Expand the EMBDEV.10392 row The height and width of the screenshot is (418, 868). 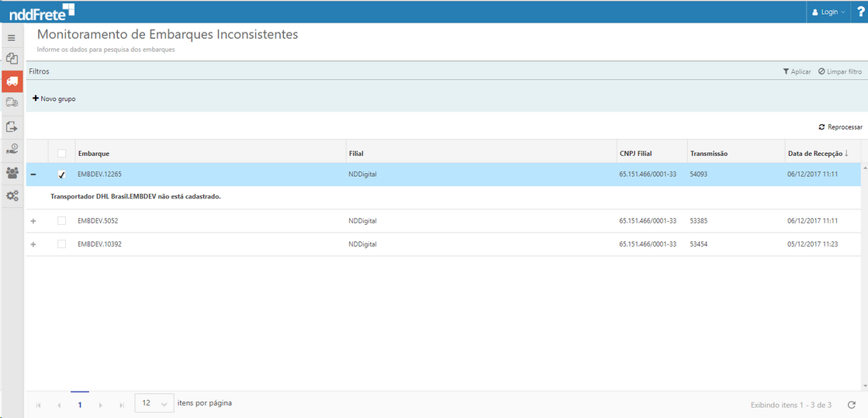coord(33,244)
